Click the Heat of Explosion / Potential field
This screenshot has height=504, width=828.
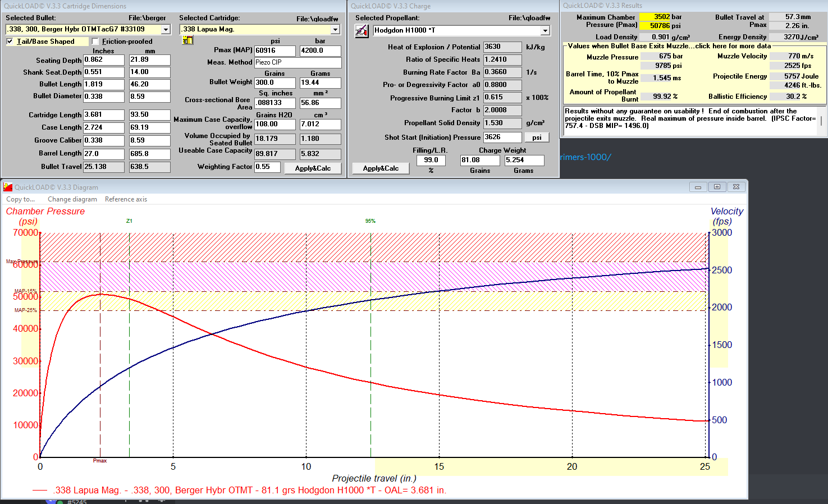click(x=502, y=47)
